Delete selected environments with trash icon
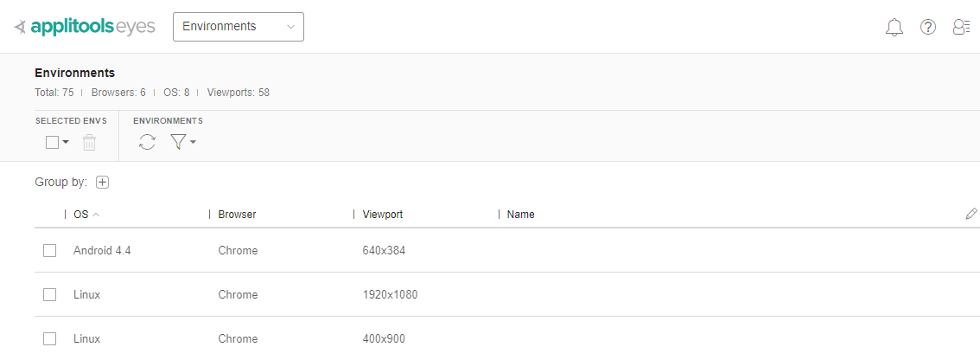Viewport: 980px width, 360px height. click(x=89, y=143)
